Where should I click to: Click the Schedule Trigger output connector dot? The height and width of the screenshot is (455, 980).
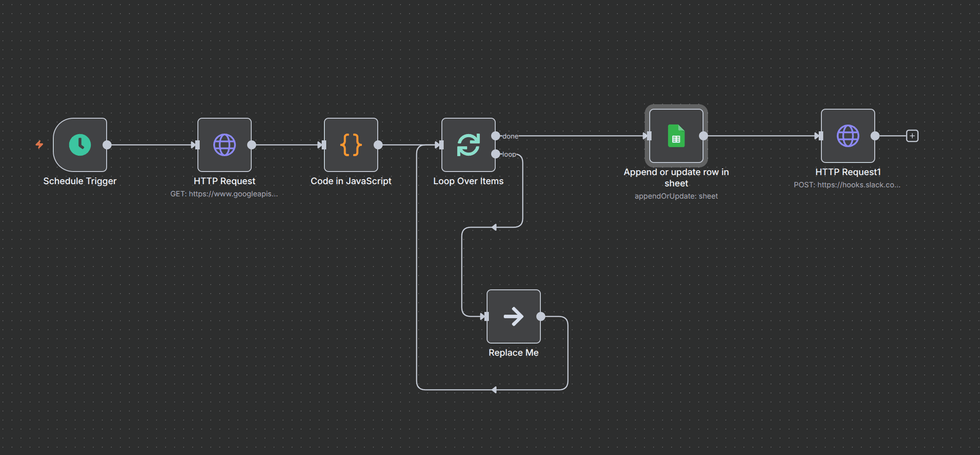pos(107,145)
